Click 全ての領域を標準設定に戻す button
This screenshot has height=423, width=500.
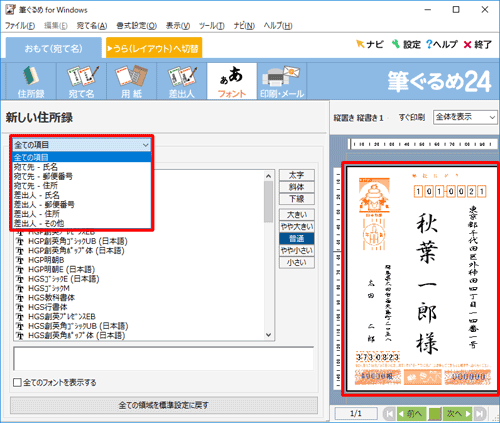164,405
